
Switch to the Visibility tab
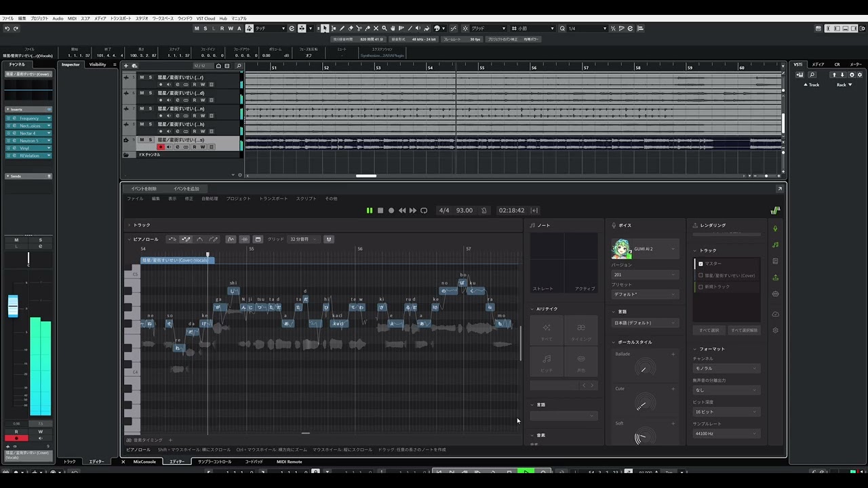(98, 64)
